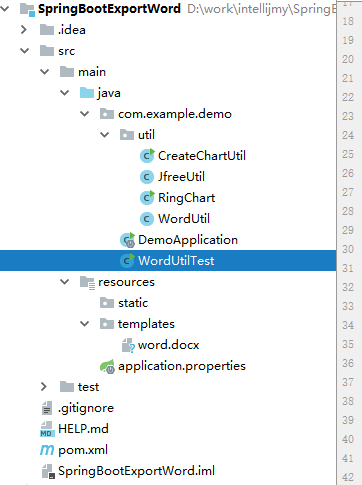362x485 pixels.
Task: Select the com.example.demo package label
Action: pos(175,114)
